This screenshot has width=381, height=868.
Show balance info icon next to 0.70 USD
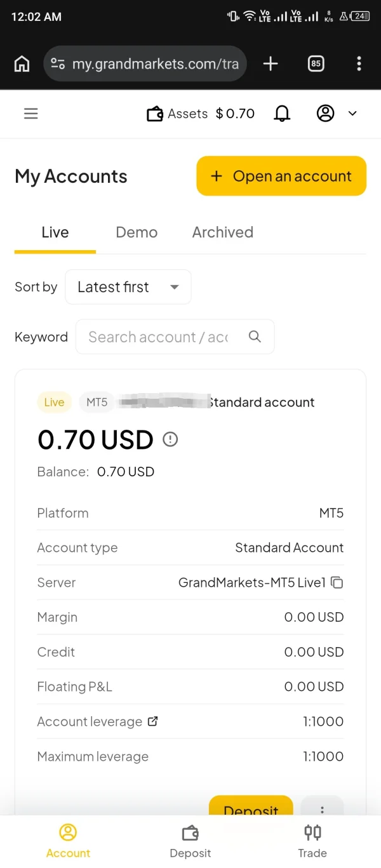170,439
